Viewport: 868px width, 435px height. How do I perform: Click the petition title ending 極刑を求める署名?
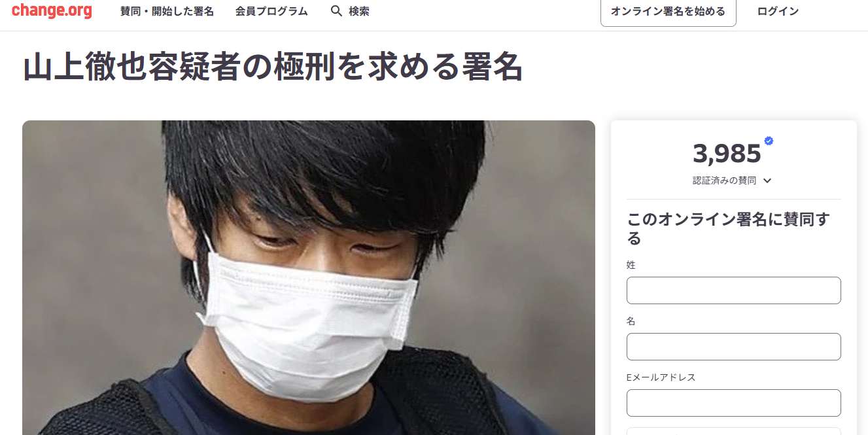point(273,67)
